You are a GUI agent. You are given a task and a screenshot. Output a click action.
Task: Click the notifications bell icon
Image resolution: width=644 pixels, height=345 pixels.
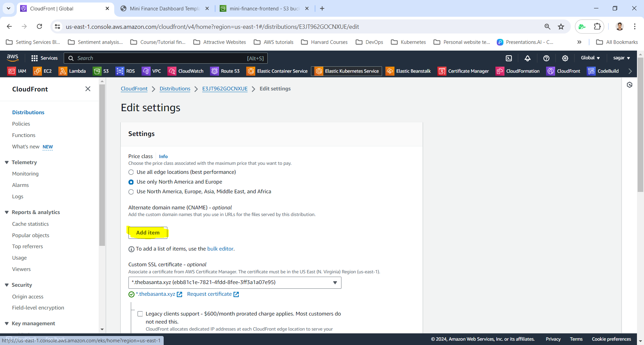click(528, 58)
